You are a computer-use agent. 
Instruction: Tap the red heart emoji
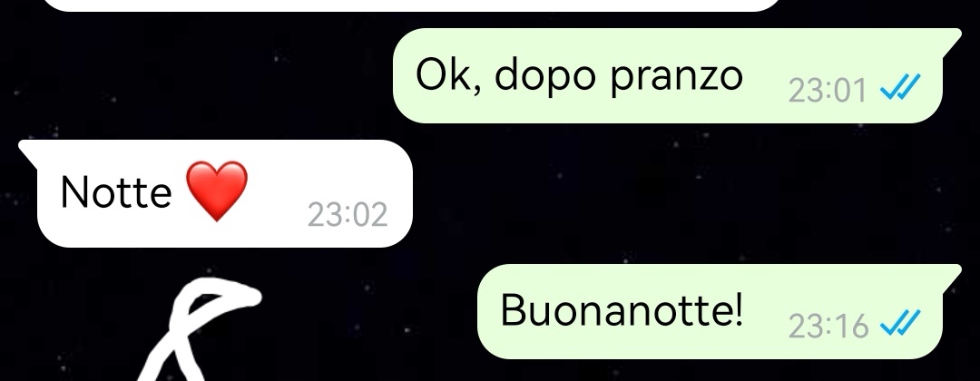coord(217,191)
